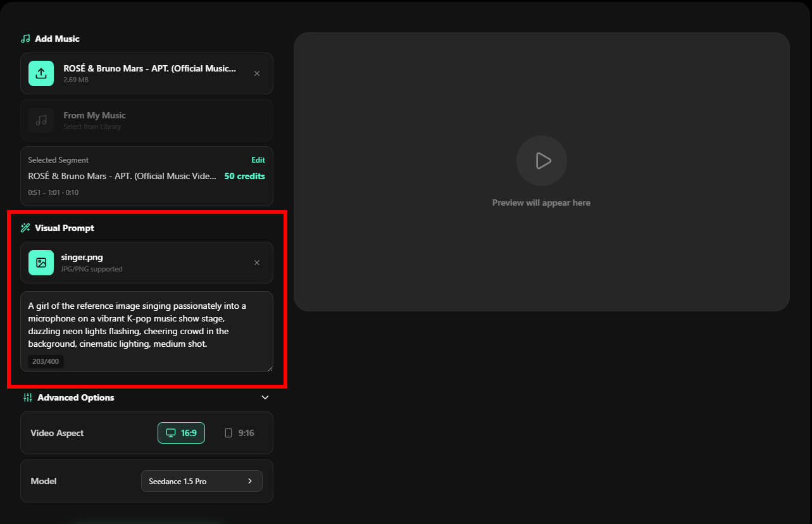Click the JPG/PNG supported hint text
The height and width of the screenshot is (524, 812).
(92, 269)
